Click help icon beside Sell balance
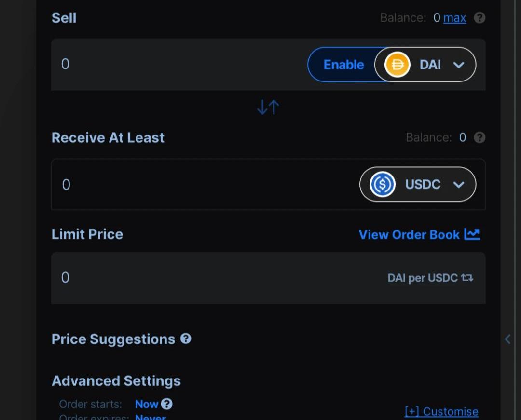The height and width of the screenshot is (420, 521). click(x=480, y=18)
